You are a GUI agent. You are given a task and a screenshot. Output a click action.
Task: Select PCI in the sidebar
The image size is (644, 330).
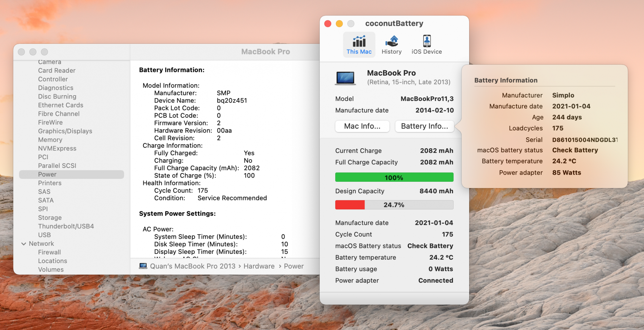click(43, 157)
